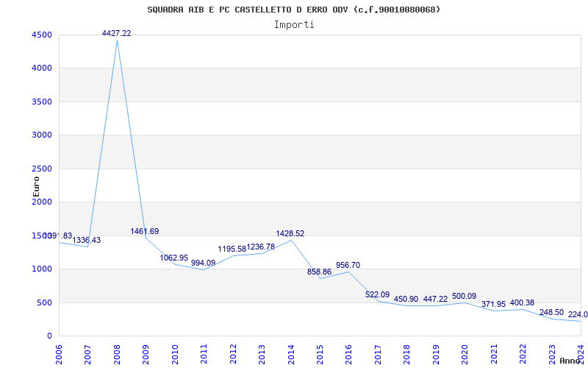Click x-axis year 2016

348,355
